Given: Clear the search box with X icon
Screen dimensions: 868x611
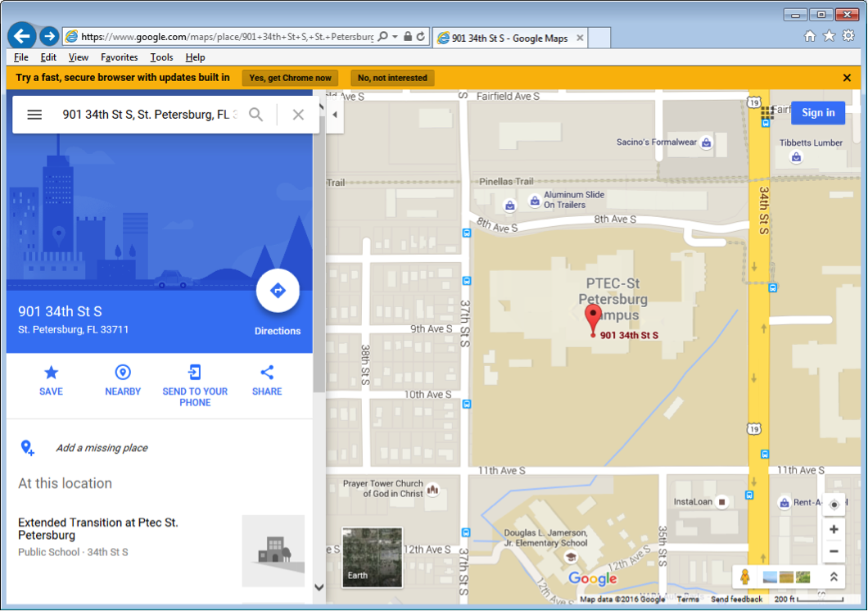Looking at the screenshot, I should tap(298, 115).
